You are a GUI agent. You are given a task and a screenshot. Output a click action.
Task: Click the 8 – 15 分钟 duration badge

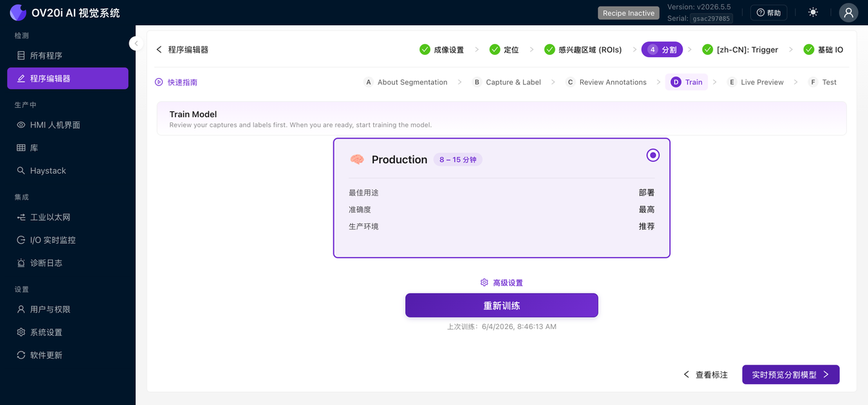(458, 160)
